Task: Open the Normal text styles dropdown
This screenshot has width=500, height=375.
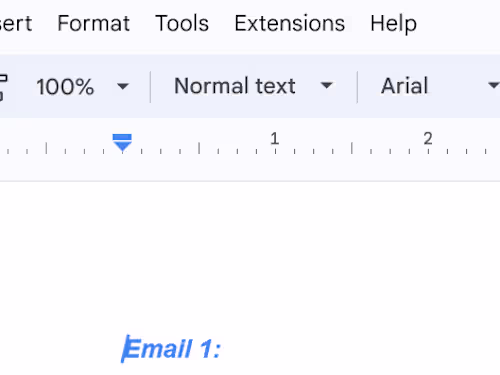Action: click(x=253, y=86)
